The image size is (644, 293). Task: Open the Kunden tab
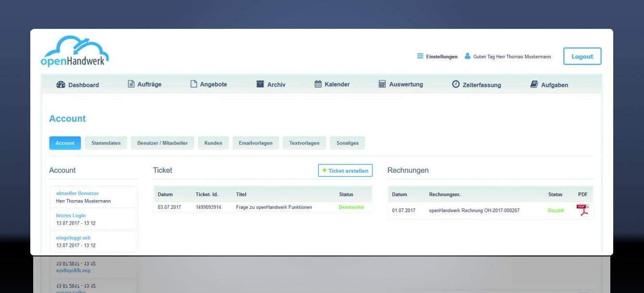[x=213, y=143]
